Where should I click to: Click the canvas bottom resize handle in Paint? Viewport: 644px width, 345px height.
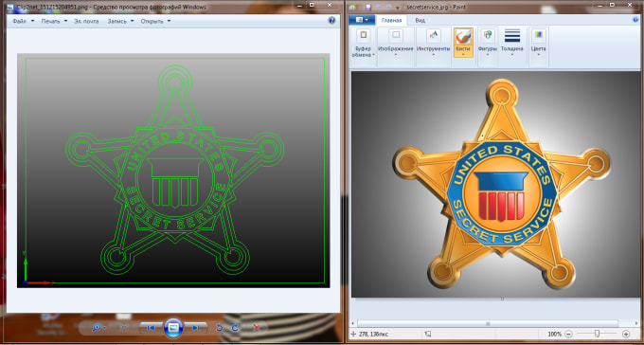[502, 299]
